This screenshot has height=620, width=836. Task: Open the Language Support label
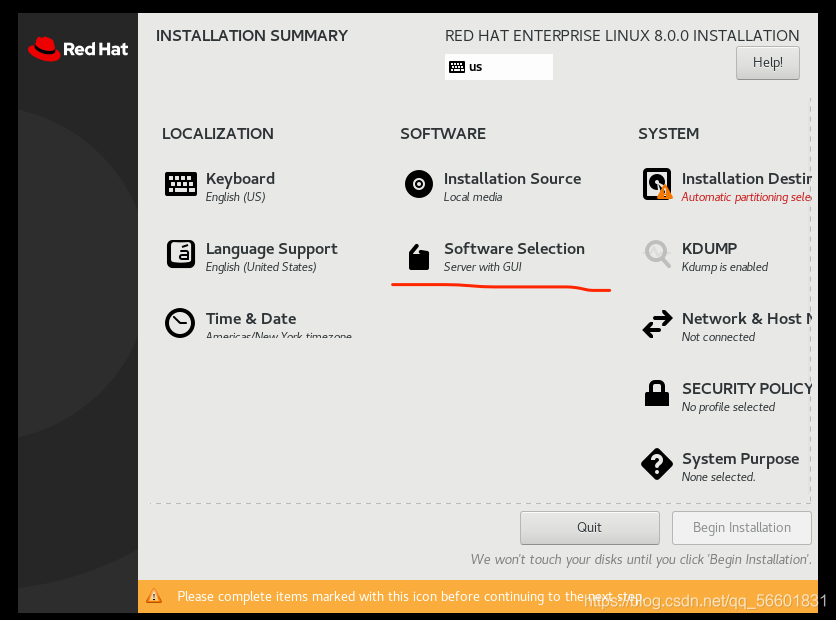click(271, 249)
